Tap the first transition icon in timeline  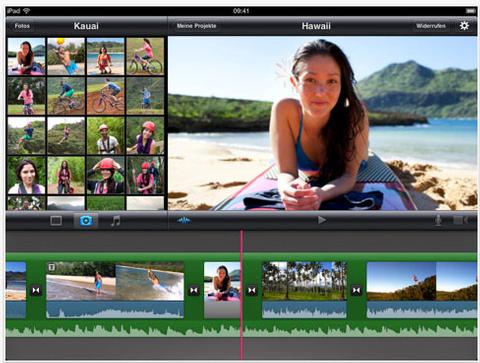(36, 290)
